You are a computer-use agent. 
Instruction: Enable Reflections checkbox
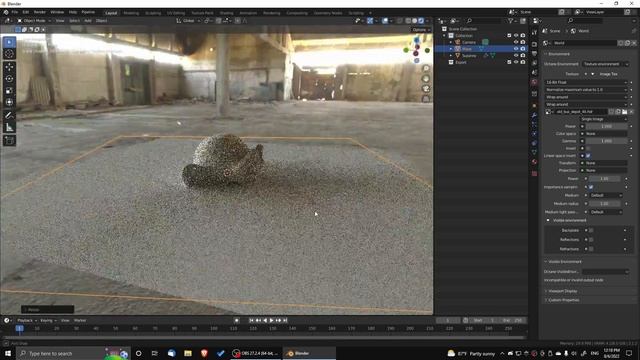pos(591,240)
